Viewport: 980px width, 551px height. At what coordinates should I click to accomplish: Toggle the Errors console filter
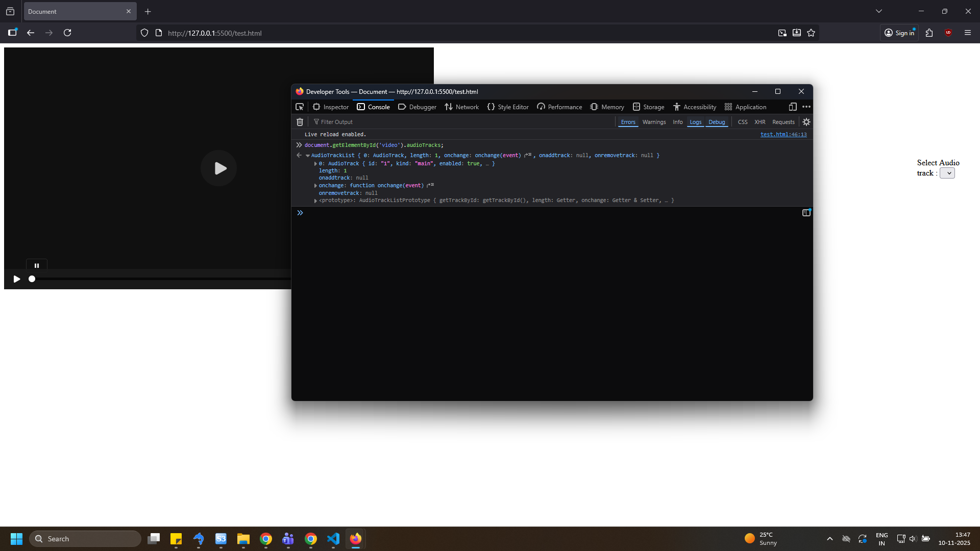tap(628, 122)
